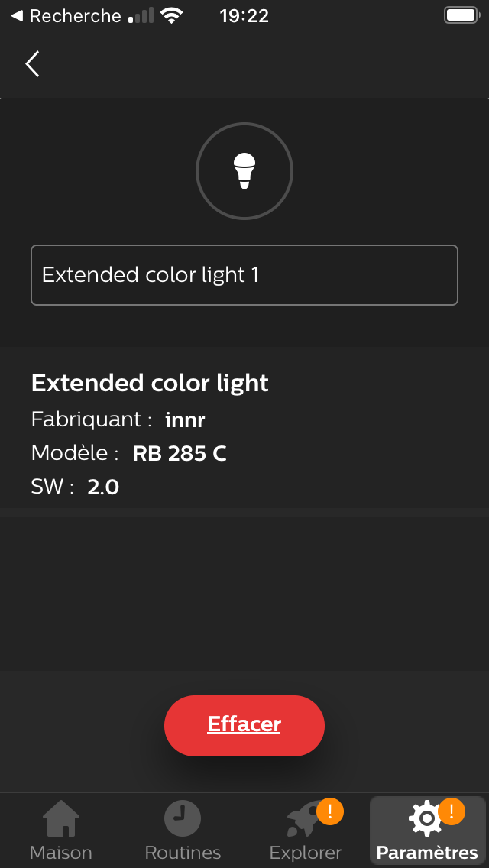Return to Recherche via status bar arrow
489x868 pixels.
pos(17,15)
